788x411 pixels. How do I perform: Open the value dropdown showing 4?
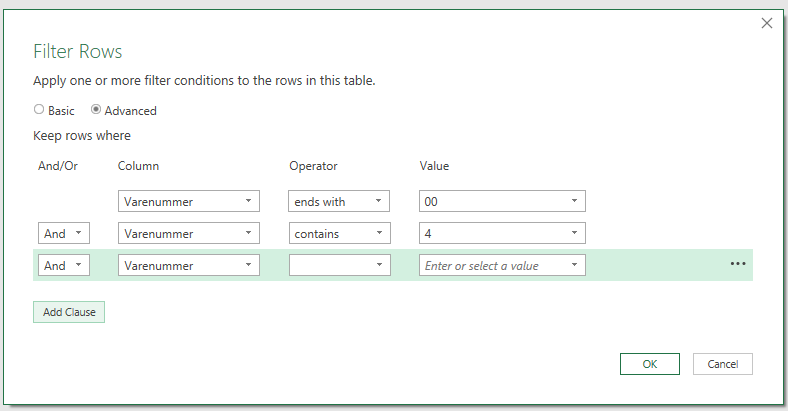point(502,233)
